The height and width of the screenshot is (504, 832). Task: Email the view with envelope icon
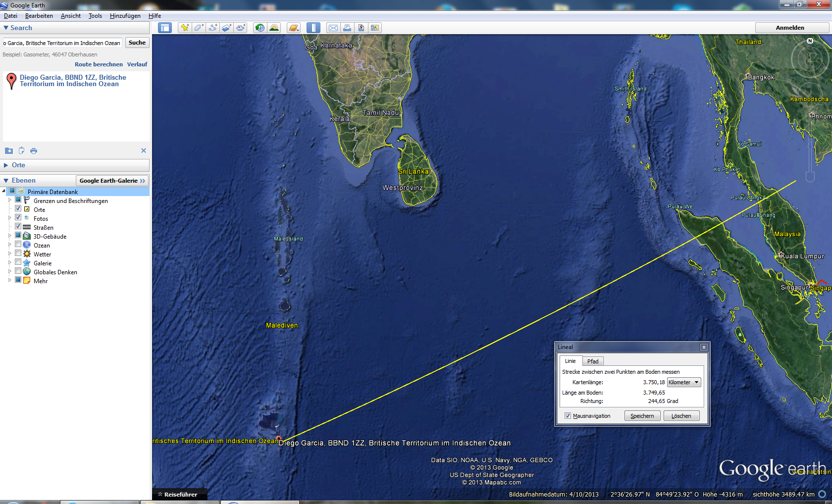pyautogui.click(x=333, y=28)
